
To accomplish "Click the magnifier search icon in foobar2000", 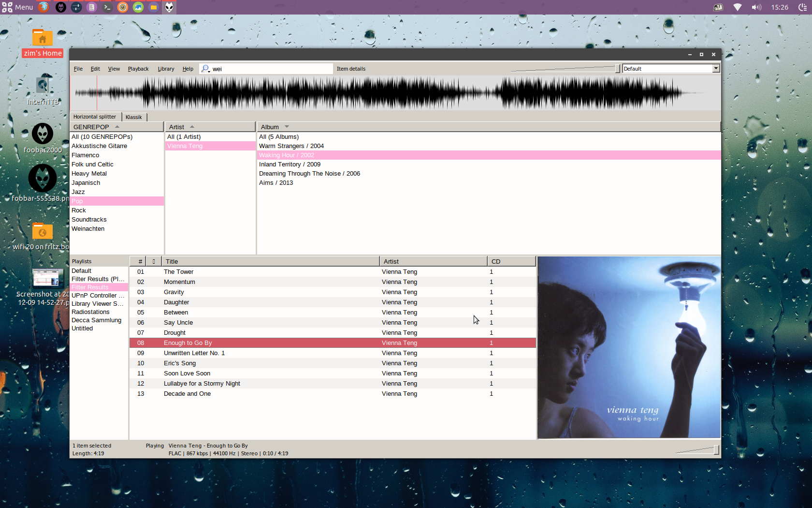I will (x=205, y=69).
